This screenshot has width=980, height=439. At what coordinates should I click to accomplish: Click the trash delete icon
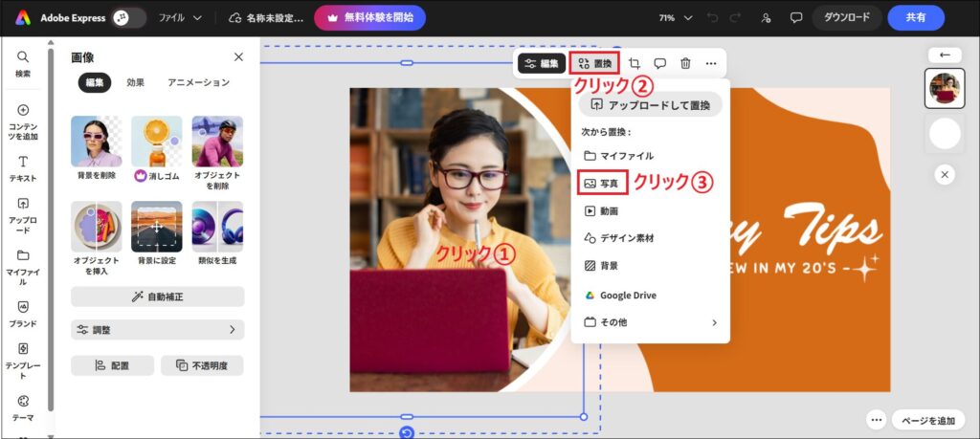[685, 63]
